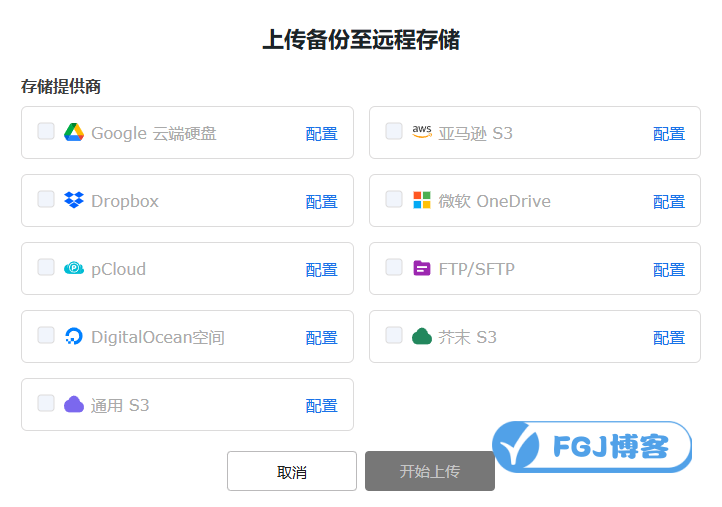The width and height of the screenshot is (722, 507).
Task: Check the 亚马逊 S3 checkbox
Action: [x=394, y=131]
